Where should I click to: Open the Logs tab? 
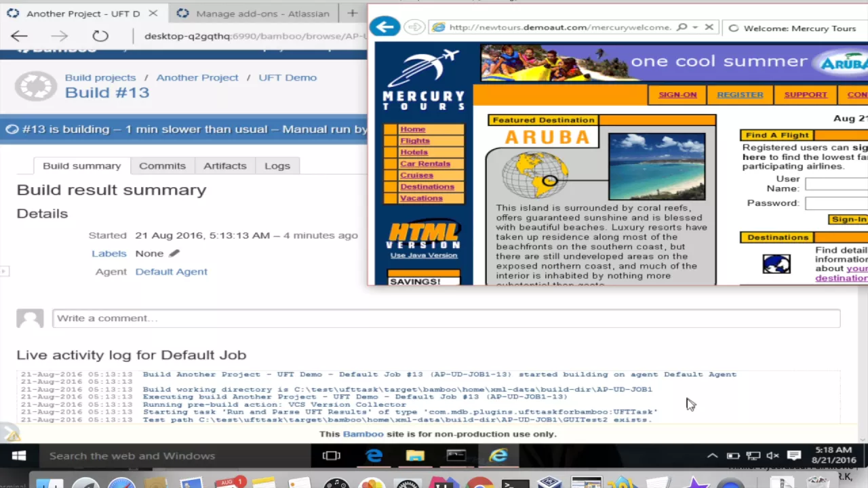tap(277, 165)
